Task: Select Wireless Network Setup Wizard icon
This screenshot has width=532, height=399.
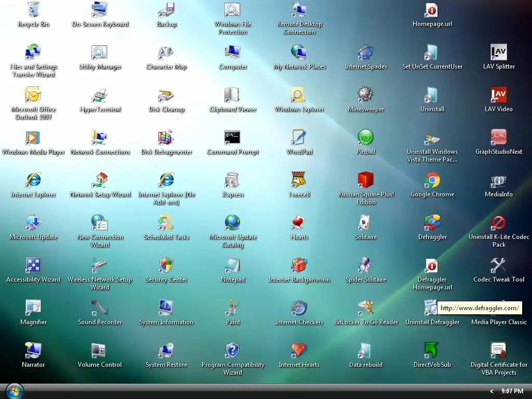Action: [x=100, y=265]
